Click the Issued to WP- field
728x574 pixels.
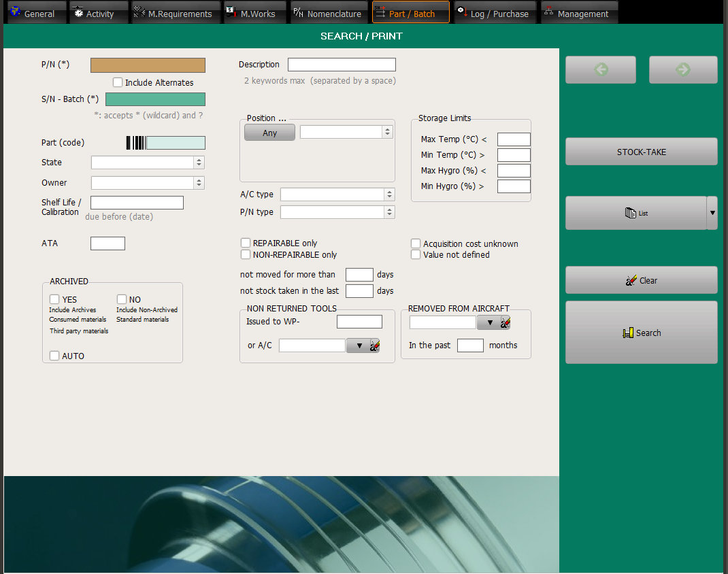(359, 322)
